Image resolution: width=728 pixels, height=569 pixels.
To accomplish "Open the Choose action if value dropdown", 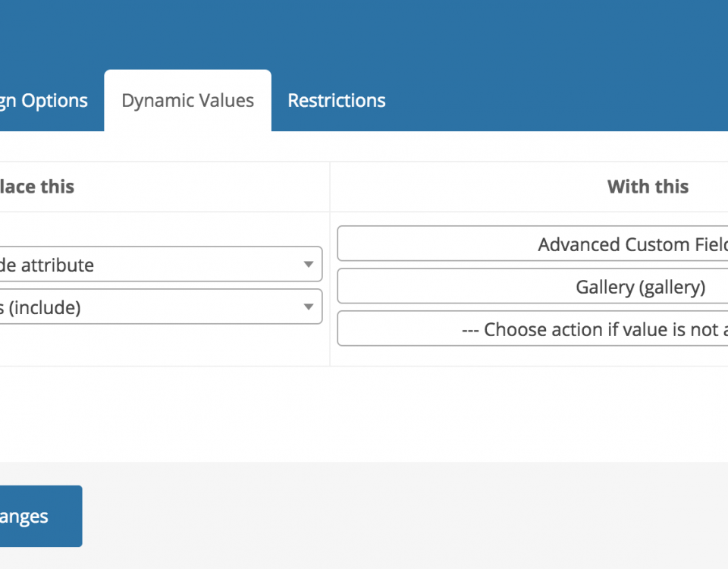I will tap(532, 329).
